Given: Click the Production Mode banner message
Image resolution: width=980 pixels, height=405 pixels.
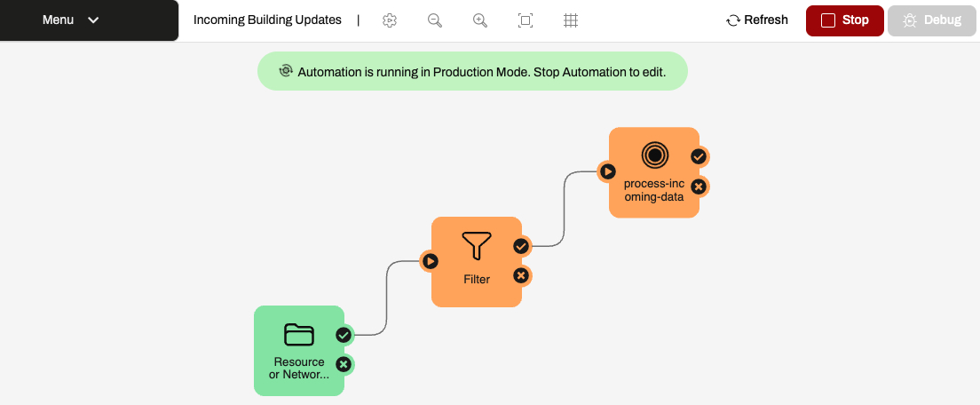Looking at the screenshot, I should 482,71.
